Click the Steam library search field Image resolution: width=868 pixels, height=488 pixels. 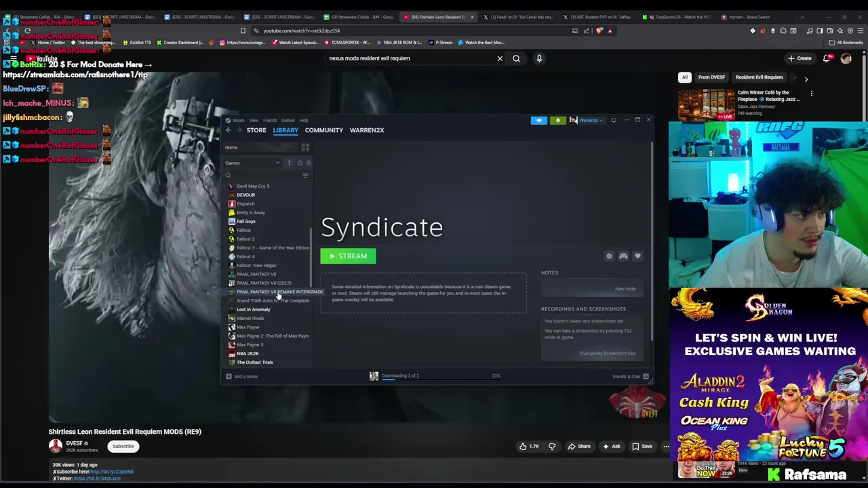[x=263, y=176]
